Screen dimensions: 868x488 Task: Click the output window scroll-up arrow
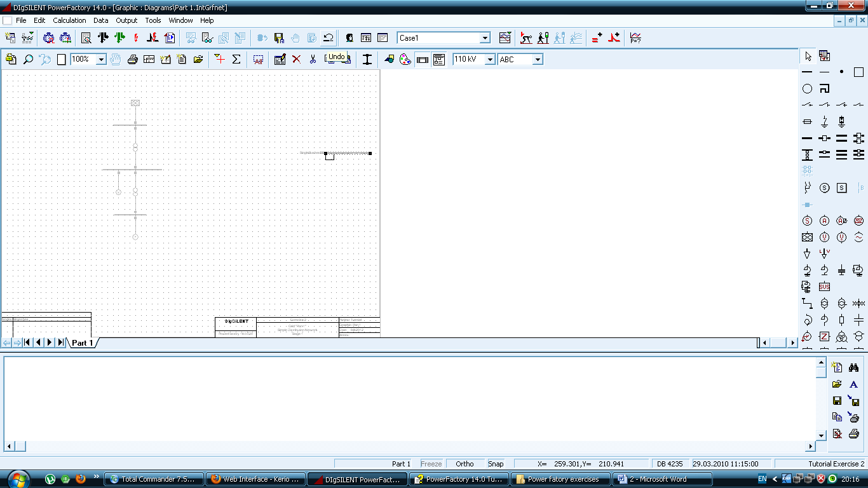[x=821, y=363]
